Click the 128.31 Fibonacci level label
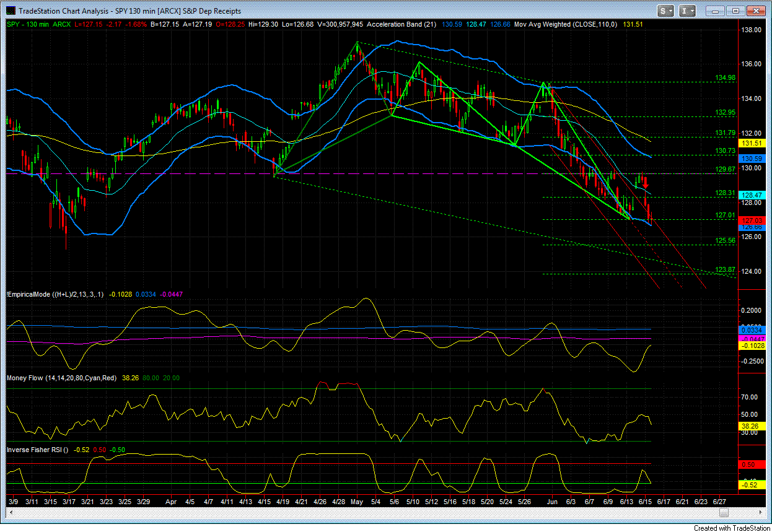772x532 pixels. [x=725, y=193]
